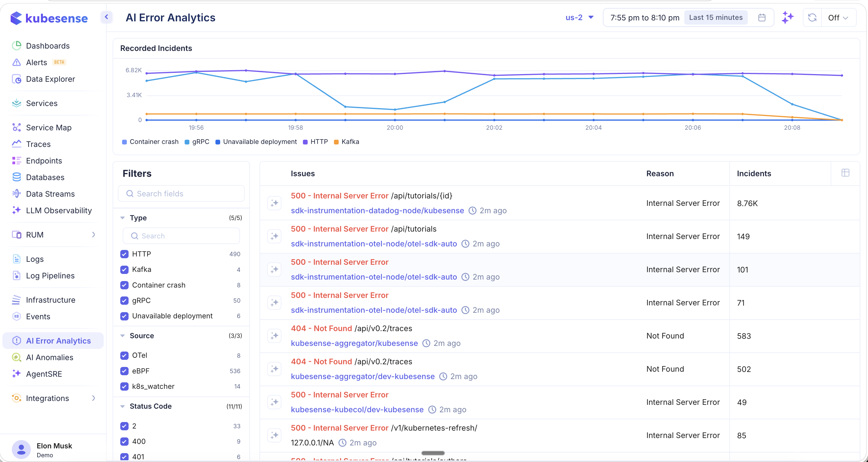
Task: Focus the Search fields filter input
Action: [x=181, y=194]
